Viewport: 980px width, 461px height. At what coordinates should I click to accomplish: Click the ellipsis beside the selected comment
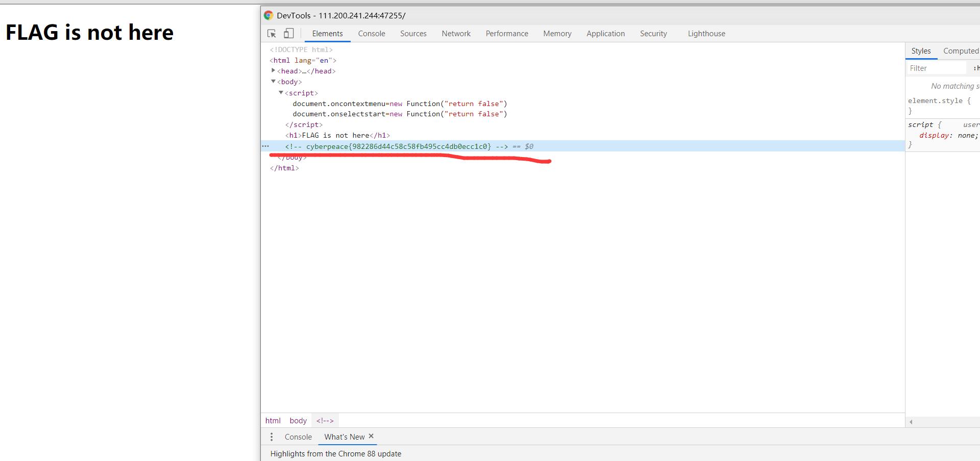coord(265,146)
